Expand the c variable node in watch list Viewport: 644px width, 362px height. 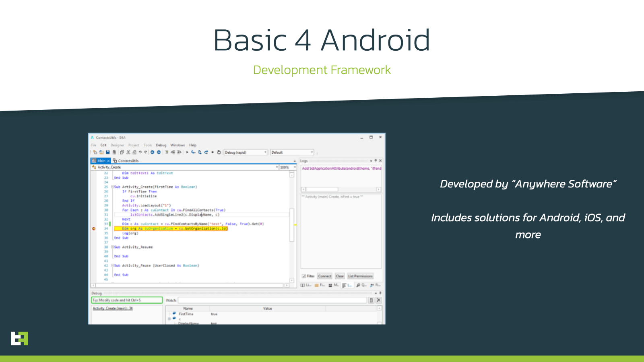(x=169, y=319)
